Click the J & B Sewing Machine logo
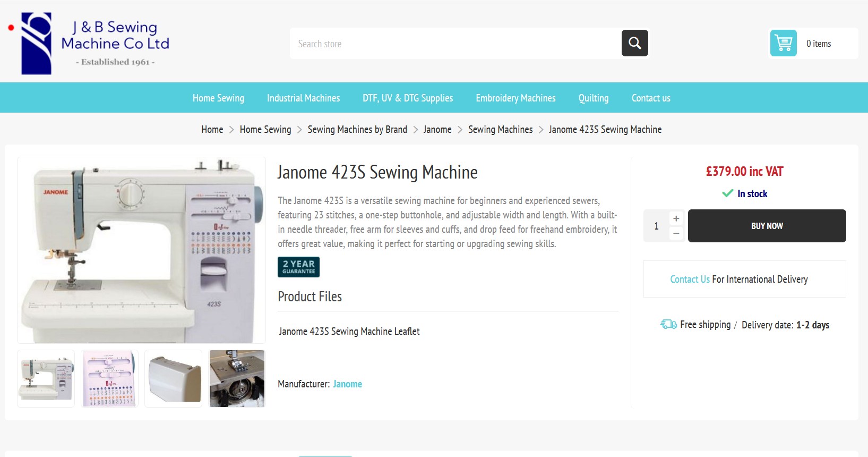868x457 pixels. coord(96,44)
